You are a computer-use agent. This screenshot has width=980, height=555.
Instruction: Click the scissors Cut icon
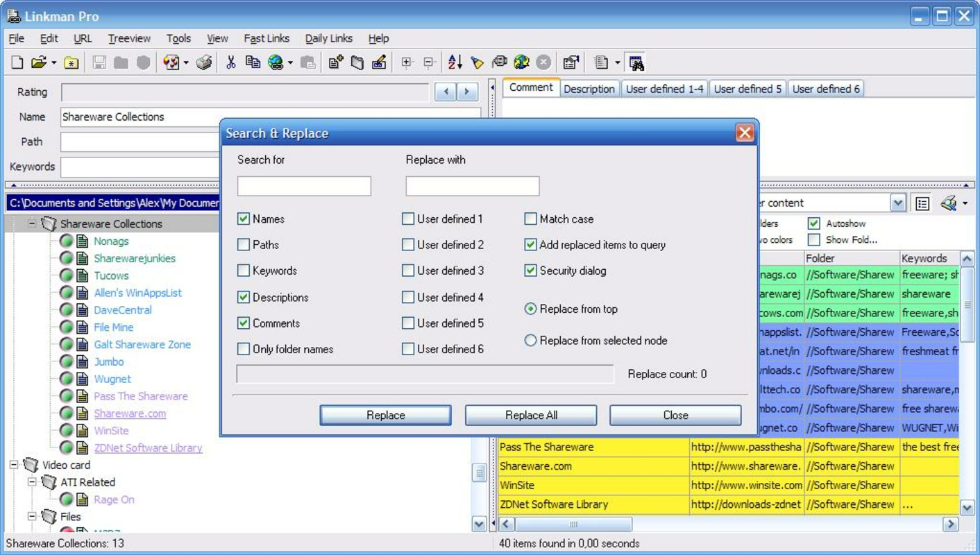tap(231, 62)
